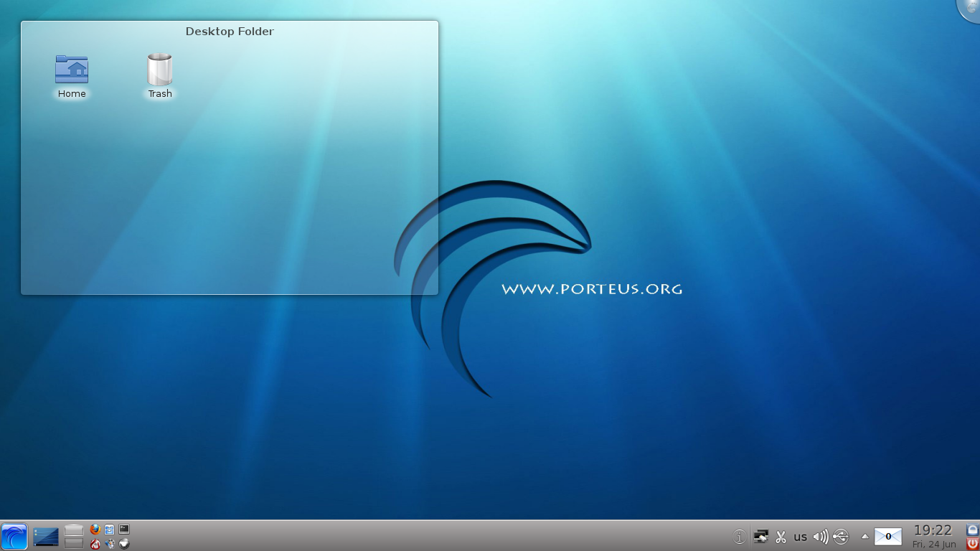Click the 'us' keyboard layout switcher
Viewport: 980px width, 551px height.
(x=800, y=536)
